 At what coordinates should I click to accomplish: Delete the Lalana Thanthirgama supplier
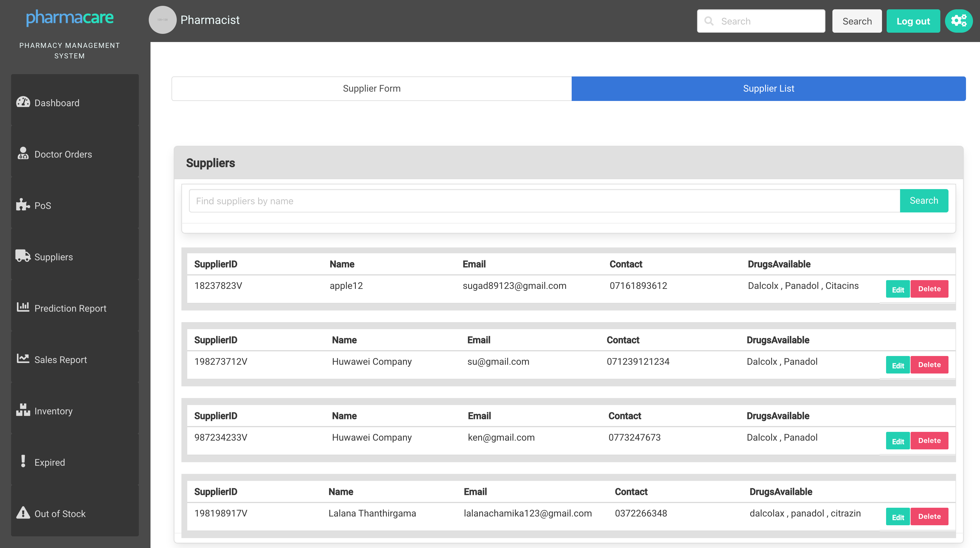point(929,516)
